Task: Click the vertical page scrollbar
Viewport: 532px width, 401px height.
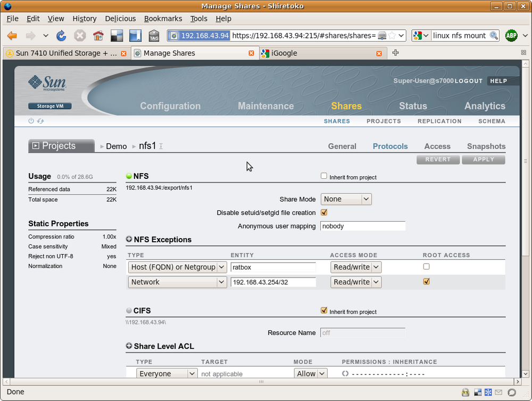Action: click(x=525, y=161)
